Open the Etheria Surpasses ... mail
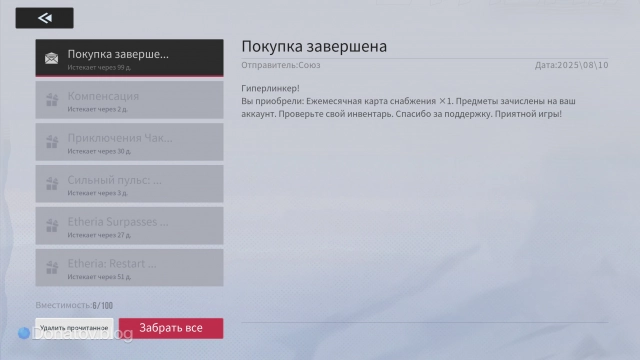The width and height of the screenshot is (640, 360). 129,226
